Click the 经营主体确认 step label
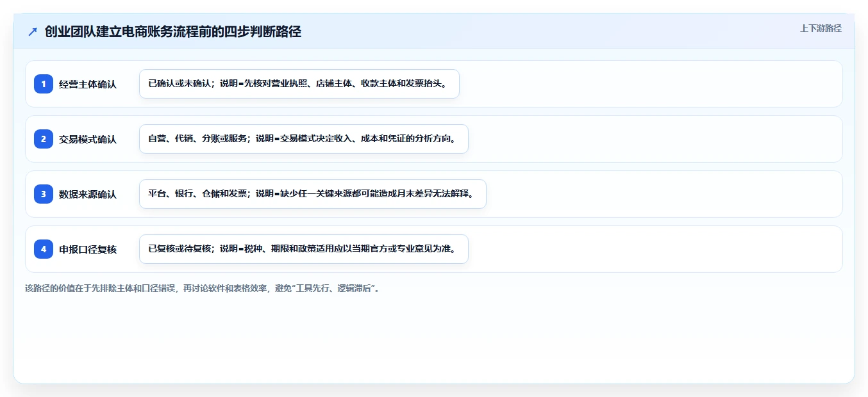This screenshot has height=397, width=868. pos(88,84)
